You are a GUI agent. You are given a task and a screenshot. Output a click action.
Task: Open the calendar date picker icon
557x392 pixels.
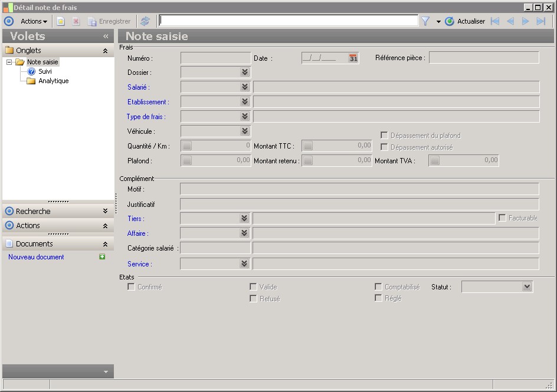tap(353, 58)
